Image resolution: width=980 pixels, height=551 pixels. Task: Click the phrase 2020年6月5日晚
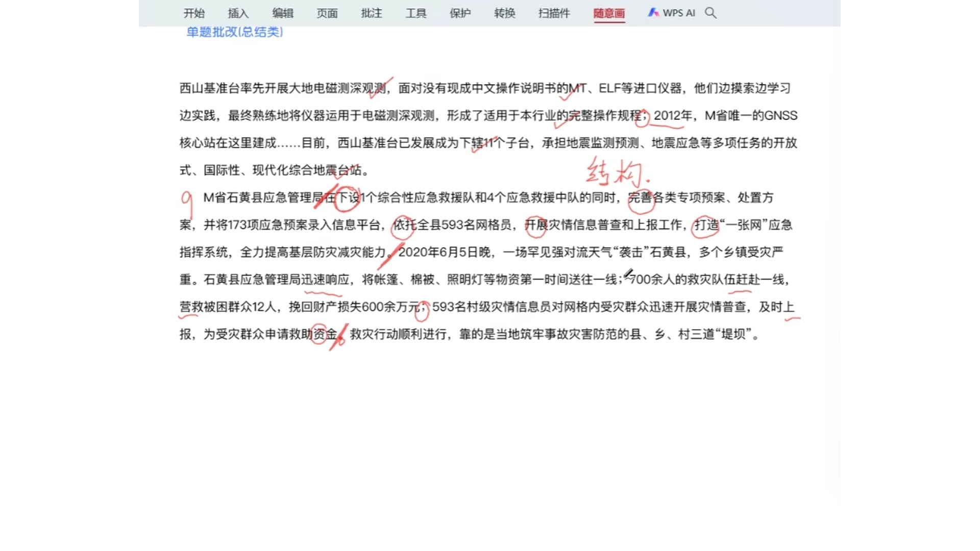tap(444, 252)
